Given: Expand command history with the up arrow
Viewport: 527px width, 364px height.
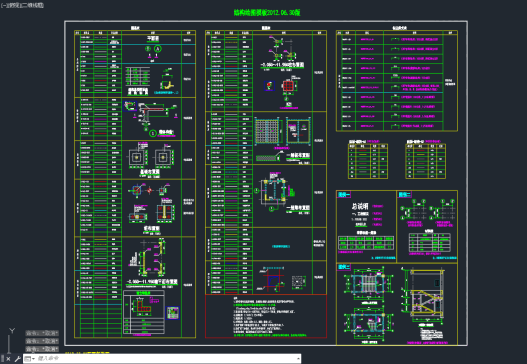Looking at the screenshot, I should [x=298, y=359].
